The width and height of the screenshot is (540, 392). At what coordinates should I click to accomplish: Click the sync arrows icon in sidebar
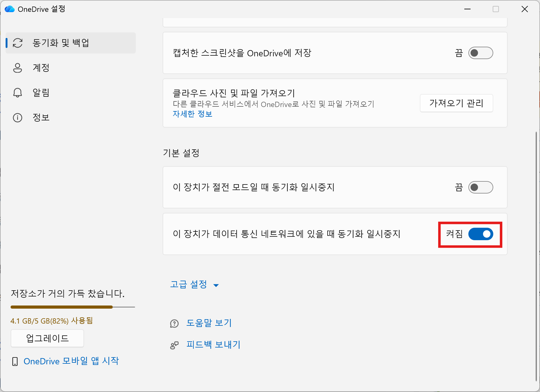[x=18, y=43]
